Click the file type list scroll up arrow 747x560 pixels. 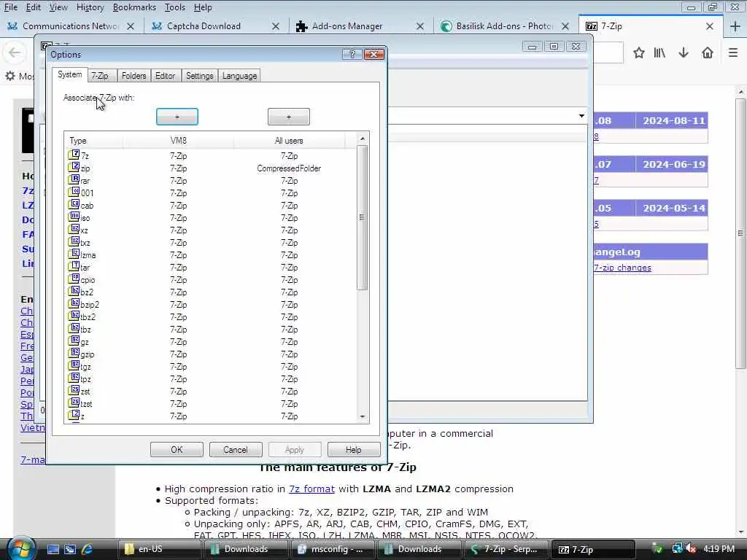coord(363,139)
